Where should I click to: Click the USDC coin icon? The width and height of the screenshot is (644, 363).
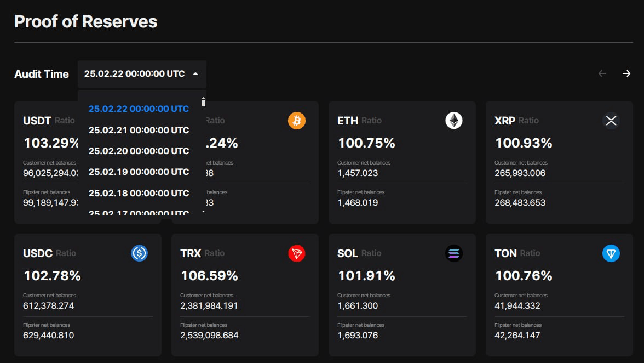pyautogui.click(x=139, y=253)
